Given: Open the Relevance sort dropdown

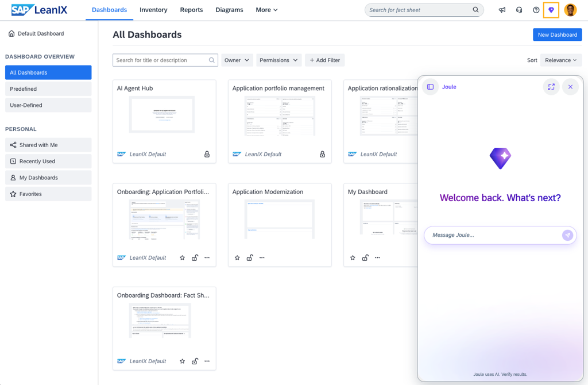Looking at the screenshot, I should point(560,60).
